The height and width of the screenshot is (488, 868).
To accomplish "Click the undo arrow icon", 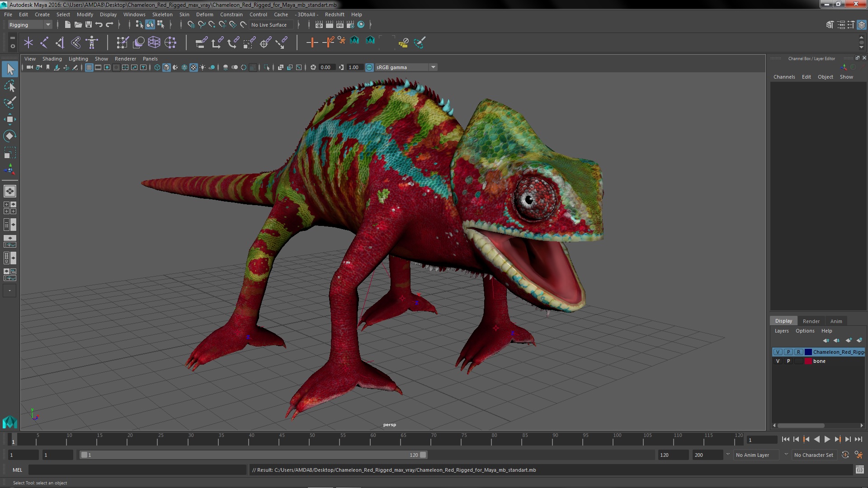I will [99, 24].
